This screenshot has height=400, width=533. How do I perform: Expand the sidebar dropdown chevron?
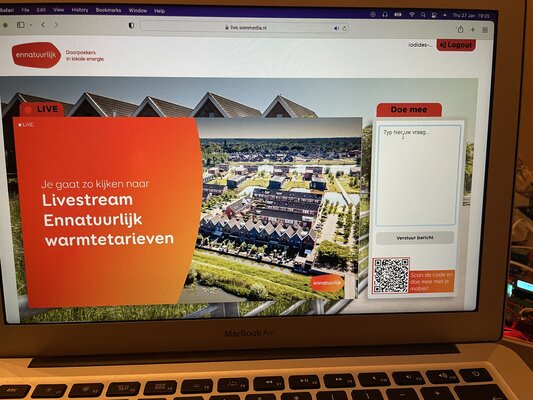click(x=31, y=25)
